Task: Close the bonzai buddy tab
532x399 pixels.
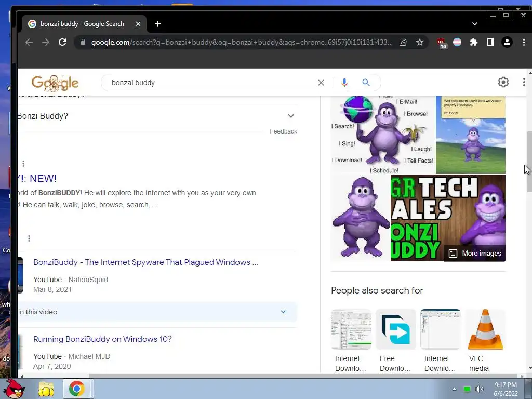Action: 138,24
